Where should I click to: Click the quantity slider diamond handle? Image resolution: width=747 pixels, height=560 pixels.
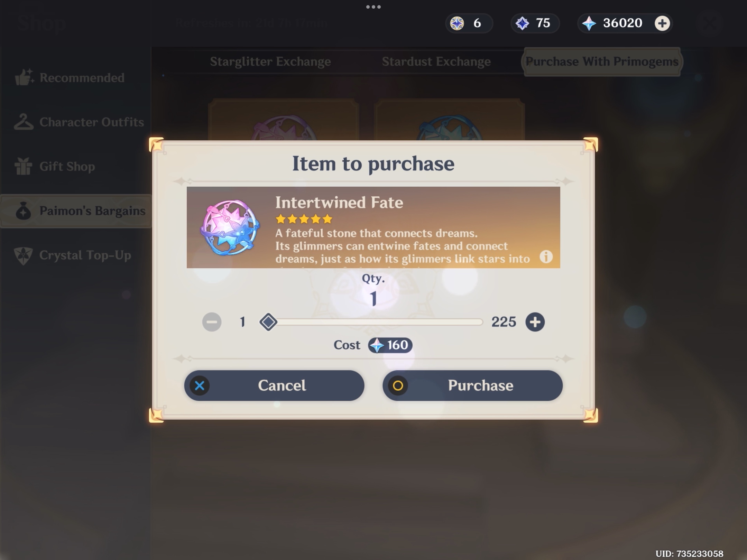[x=268, y=322]
